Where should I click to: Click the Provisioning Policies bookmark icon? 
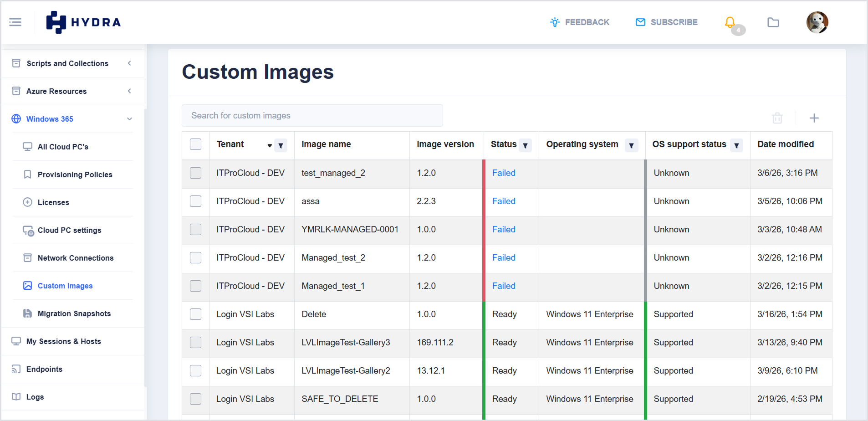[27, 175]
